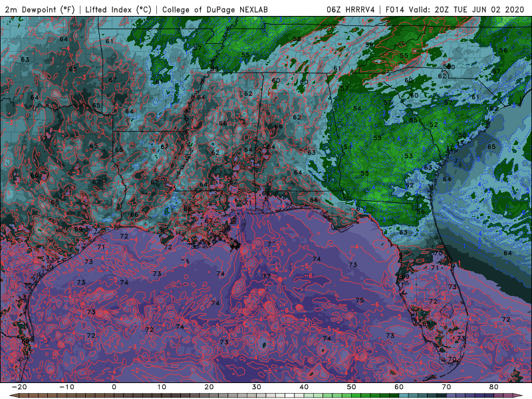Click the 60 label on the color scale
The width and height of the screenshot is (532, 399).
(x=399, y=387)
